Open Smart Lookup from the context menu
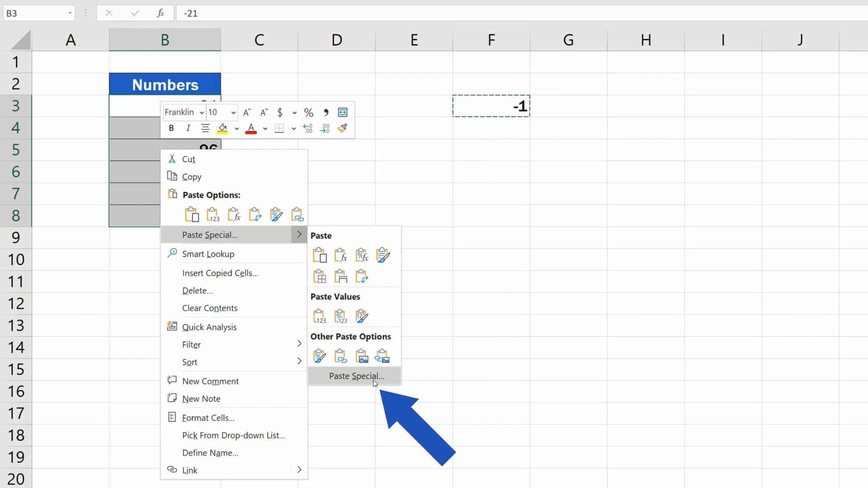 tap(234, 254)
